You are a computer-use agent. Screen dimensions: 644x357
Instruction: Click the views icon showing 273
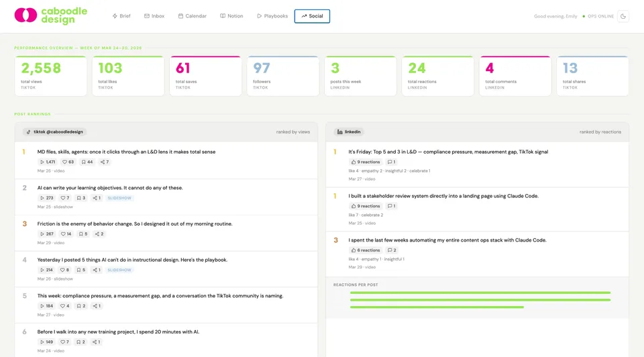[42, 198]
